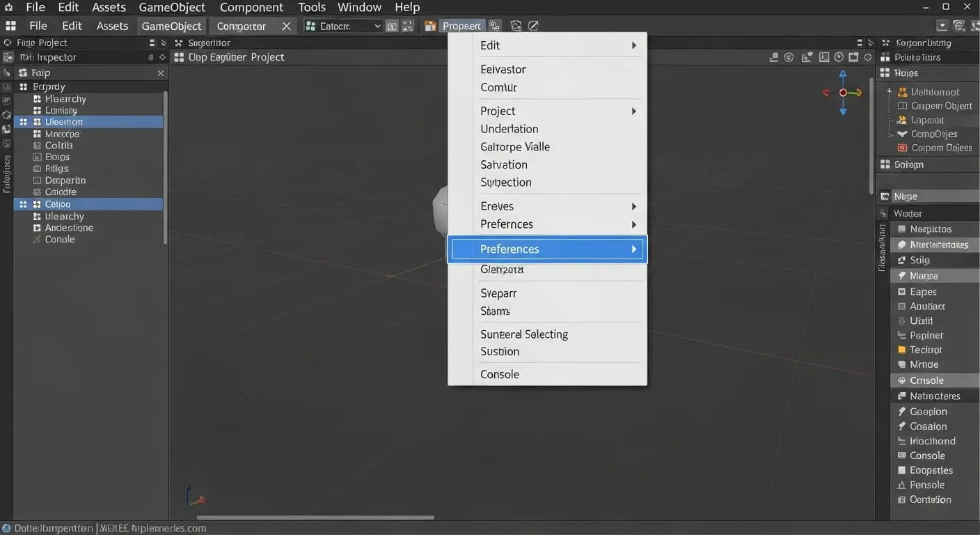
Task: Select the chart icon in the scene view toolbar
Action: 806,57
